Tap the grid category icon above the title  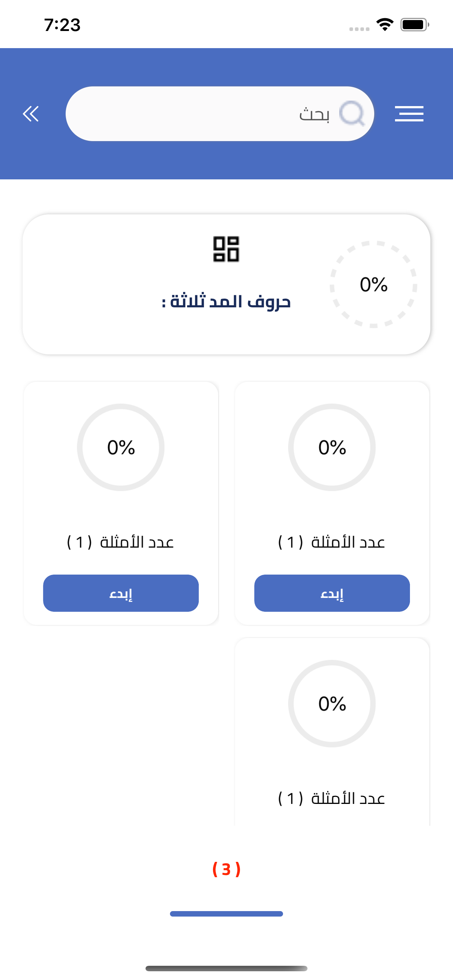point(226,249)
